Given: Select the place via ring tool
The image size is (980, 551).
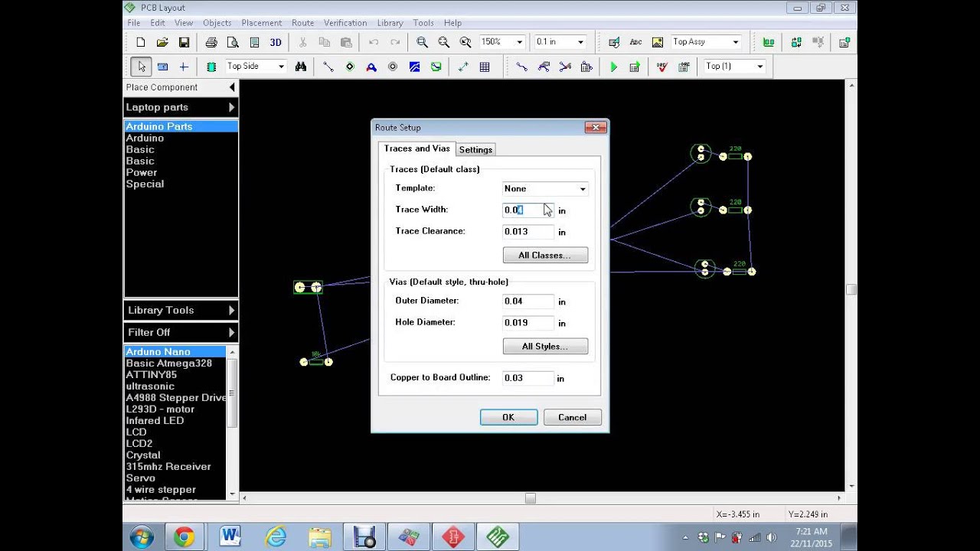Looking at the screenshot, I should coord(393,67).
